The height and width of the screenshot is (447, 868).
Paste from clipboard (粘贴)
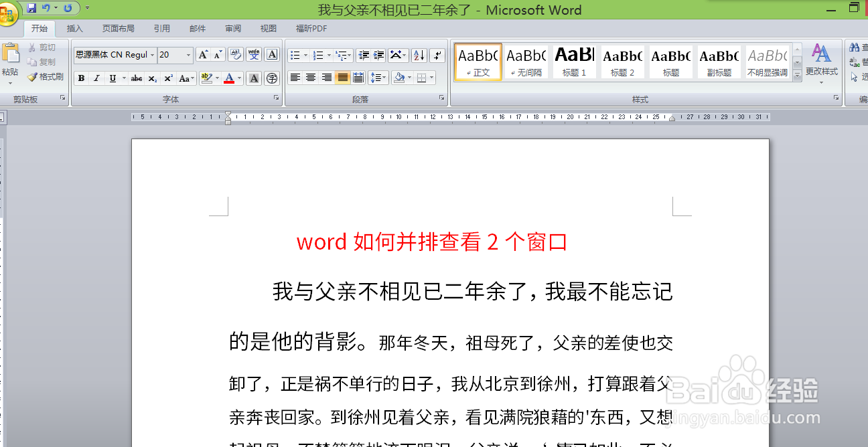point(10,64)
